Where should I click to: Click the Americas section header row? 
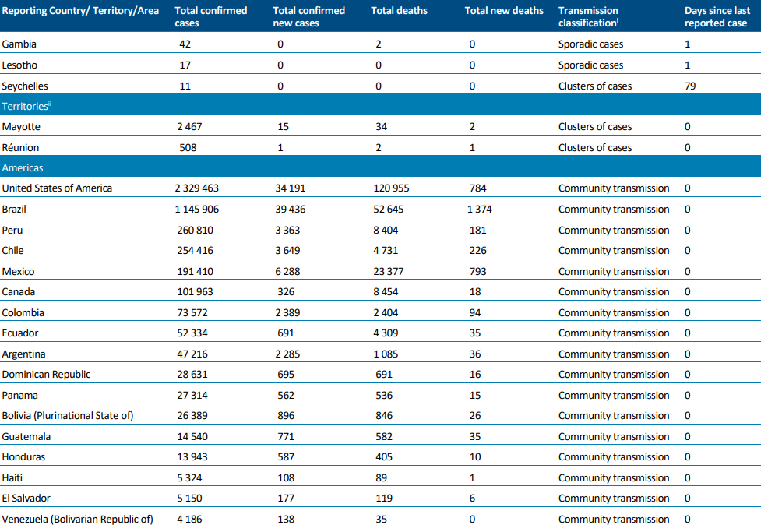(x=380, y=167)
